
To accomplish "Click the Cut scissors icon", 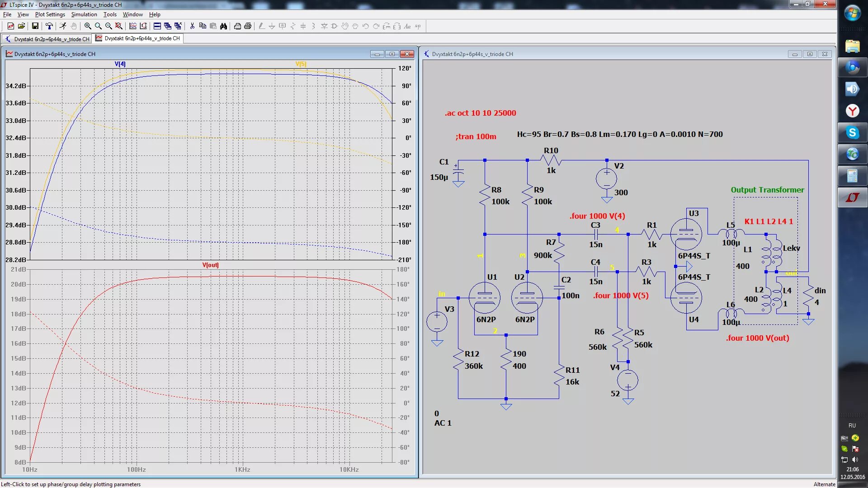I will [x=192, y=26].
